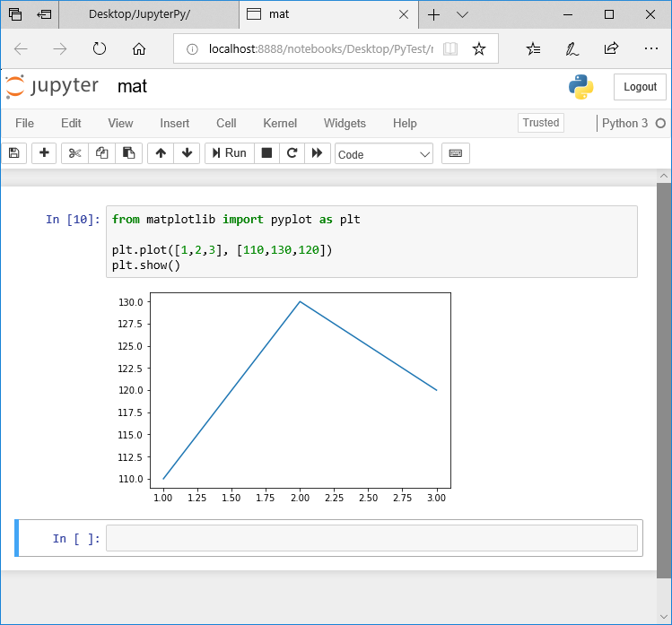672x625 pixels.
Task: Set these tabs aside icon
Action: coord(44,14)
